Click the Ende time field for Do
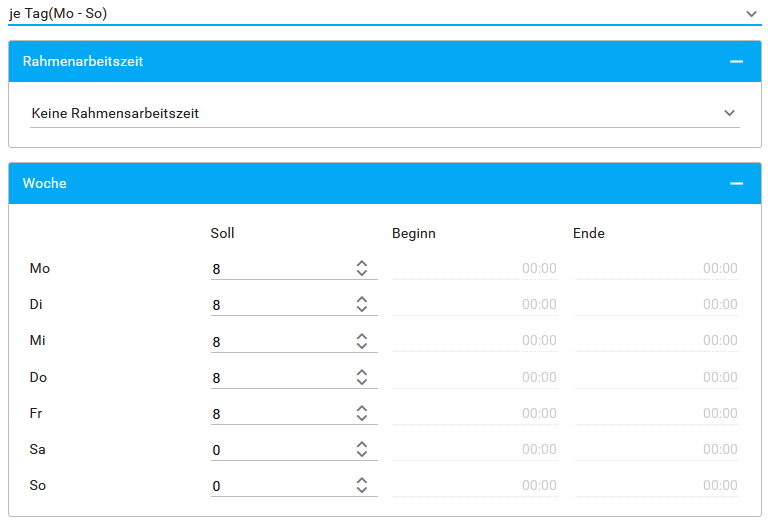768x522 pixels. (x=656, y=377)
